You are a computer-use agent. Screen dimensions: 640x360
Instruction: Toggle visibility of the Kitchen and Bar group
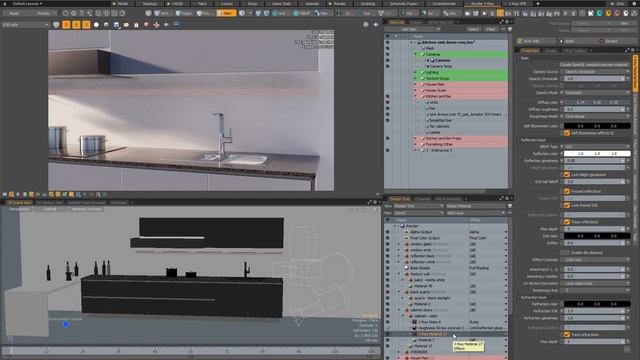pos(387,96)
